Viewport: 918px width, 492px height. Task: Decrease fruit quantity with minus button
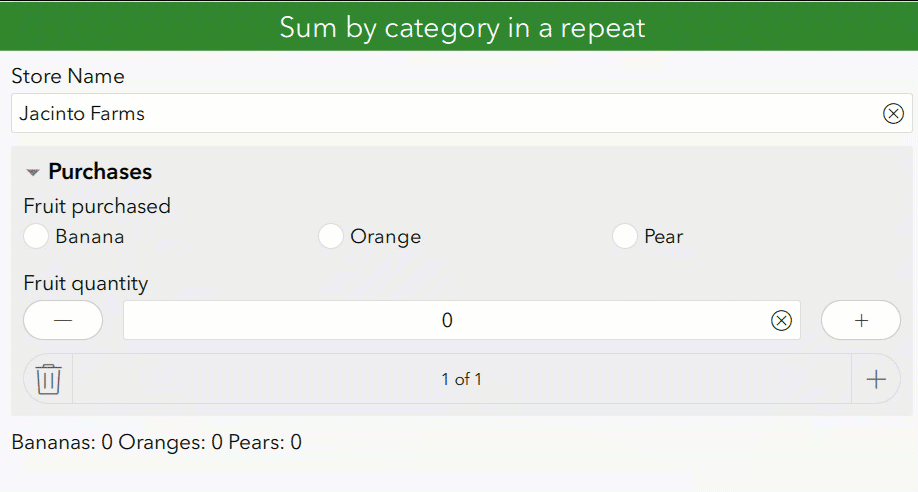63,320
